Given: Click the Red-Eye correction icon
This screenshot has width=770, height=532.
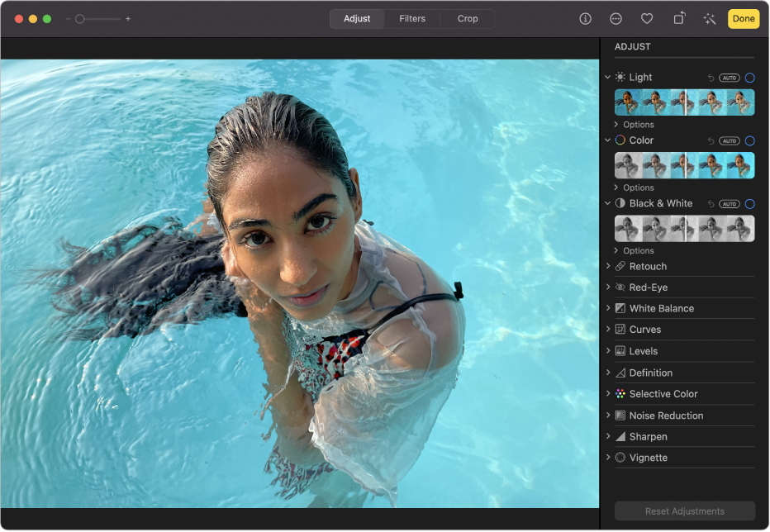Looking at the screenshot, I should (620, 287).
